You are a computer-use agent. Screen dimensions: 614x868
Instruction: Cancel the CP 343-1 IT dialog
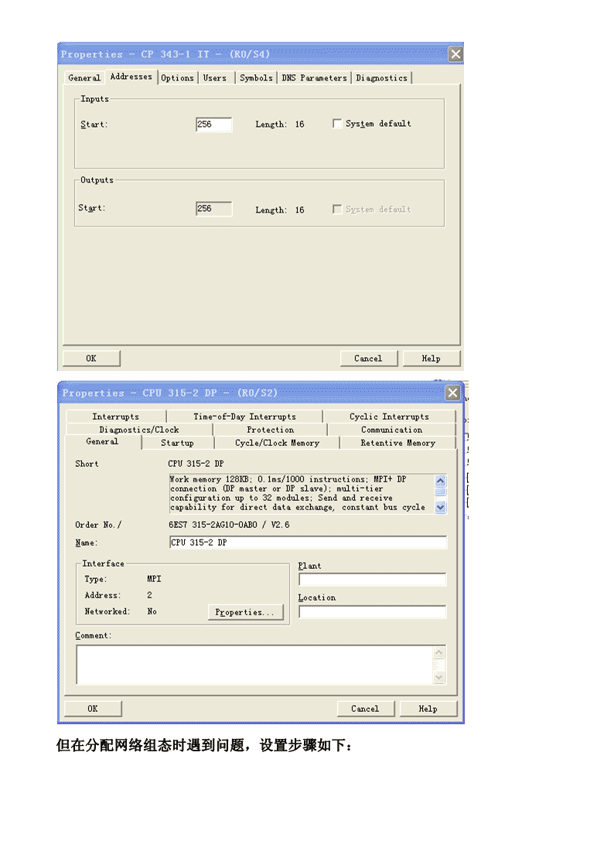point(368,358)
